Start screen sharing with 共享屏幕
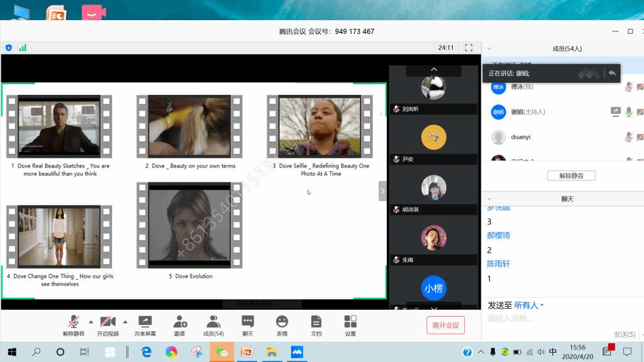644x362 pixels. tap(145, 326)
